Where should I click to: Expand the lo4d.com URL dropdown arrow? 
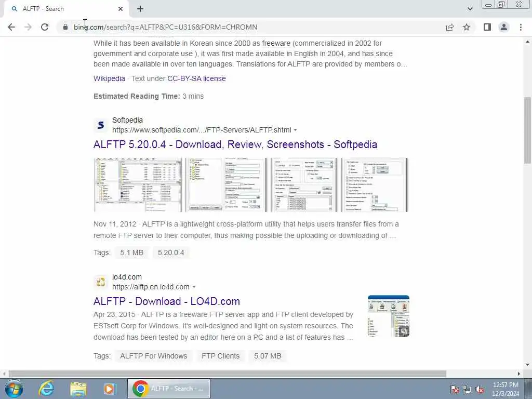[x=194, y=287]
